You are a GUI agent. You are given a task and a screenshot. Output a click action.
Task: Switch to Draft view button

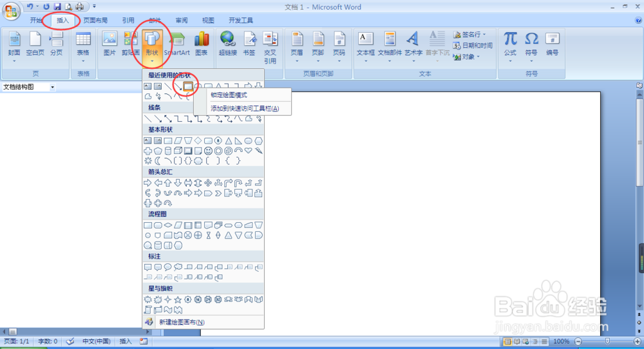click(x=544, y=342)
